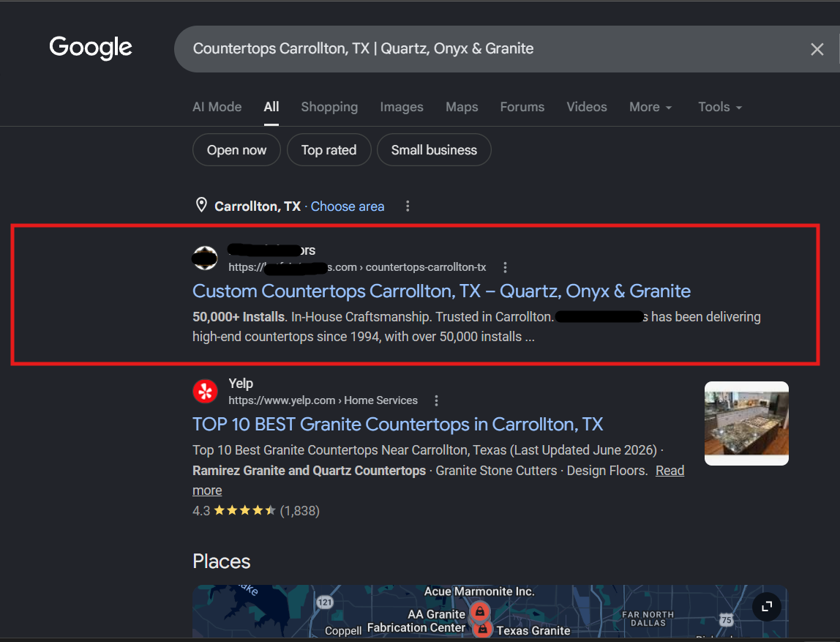The height and width of the screenshot is (642, 840).
Task: Toggle the Top rated filter chip
Action: pos(329,150)
